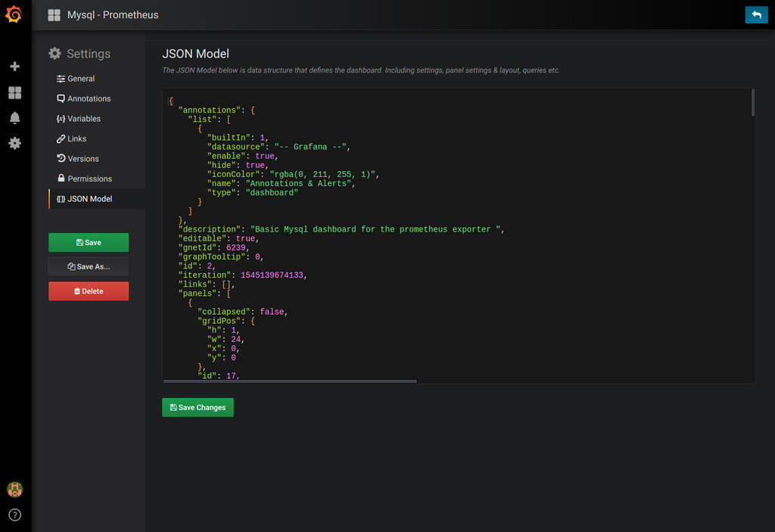Click the "hide": true line
This screenshot has height=532, width=775.
point(238,165)
